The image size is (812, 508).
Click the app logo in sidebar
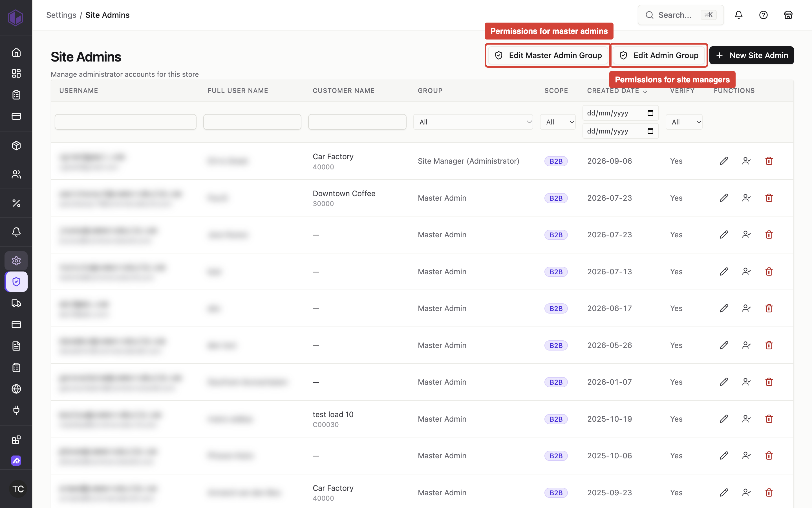click(x=16, y=17)
